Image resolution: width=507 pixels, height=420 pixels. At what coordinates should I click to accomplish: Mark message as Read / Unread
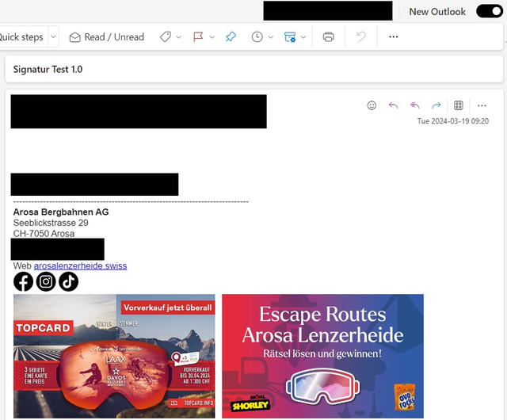(x=107, y=37)
